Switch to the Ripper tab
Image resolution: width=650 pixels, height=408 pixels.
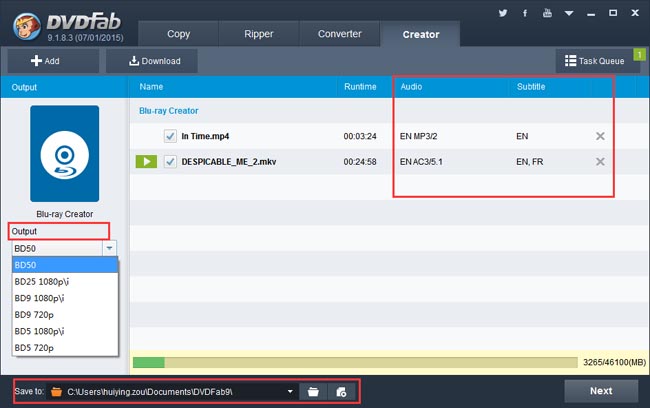tap(258, 34)
